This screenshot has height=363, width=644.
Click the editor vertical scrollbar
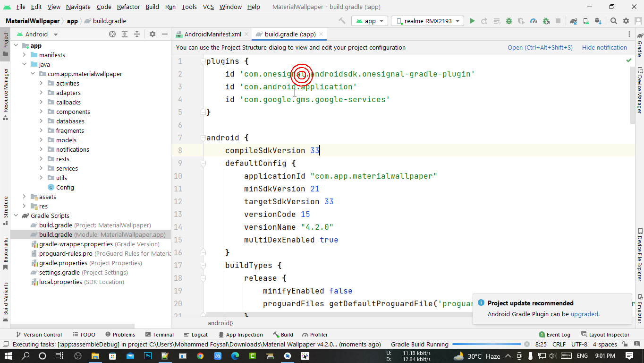click(x=633, y=95)
